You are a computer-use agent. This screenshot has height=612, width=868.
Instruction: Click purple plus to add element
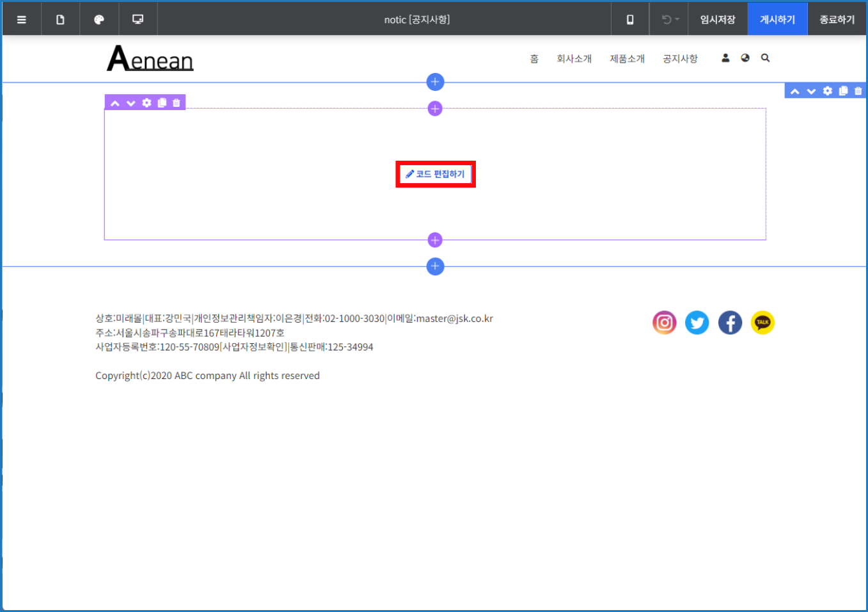435,109
